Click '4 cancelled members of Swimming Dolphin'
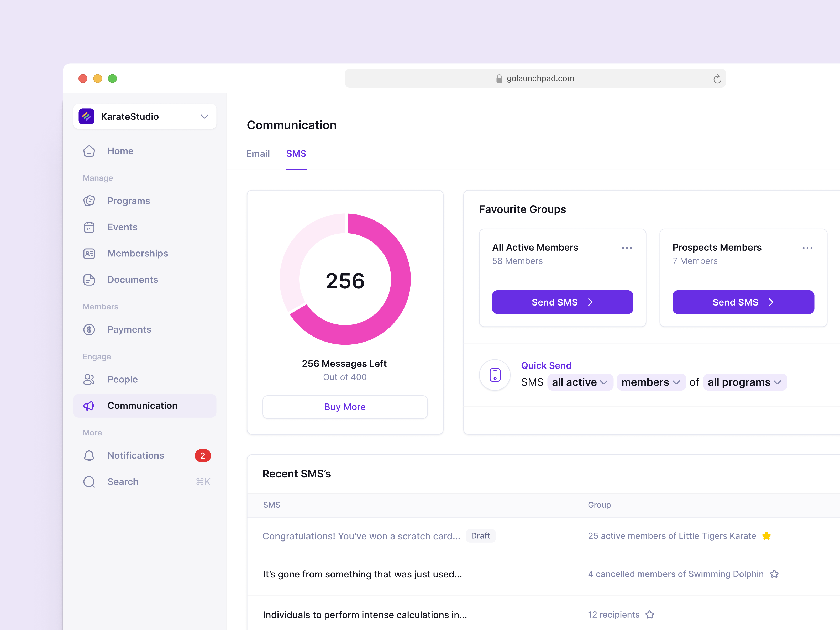The image size is (840, 630). point(676,574)
